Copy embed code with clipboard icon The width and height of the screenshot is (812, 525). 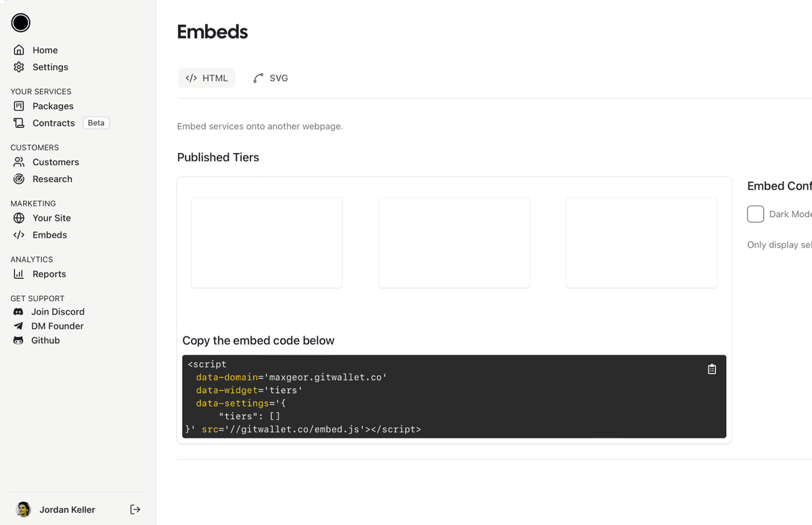(x=712, y=369)
